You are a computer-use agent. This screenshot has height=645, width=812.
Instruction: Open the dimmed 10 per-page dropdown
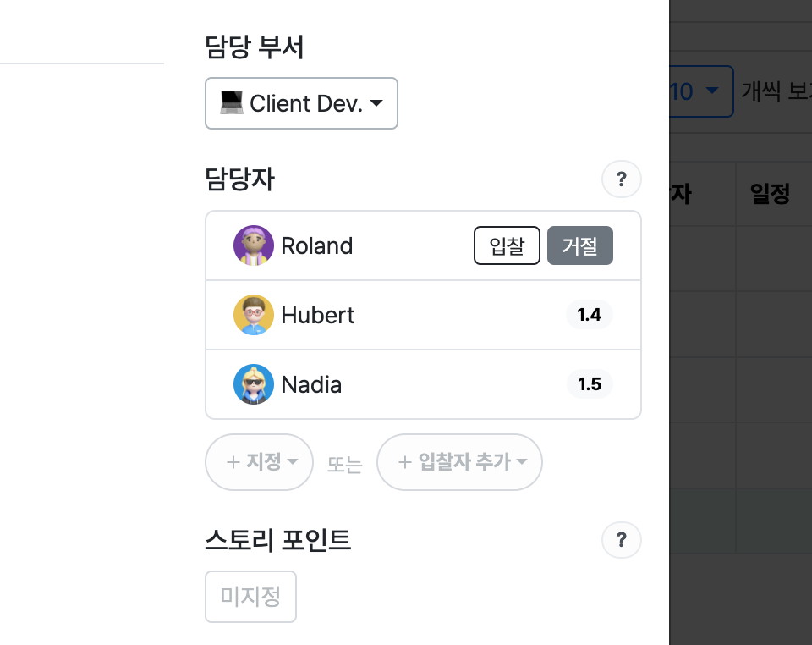coord(701,91)
